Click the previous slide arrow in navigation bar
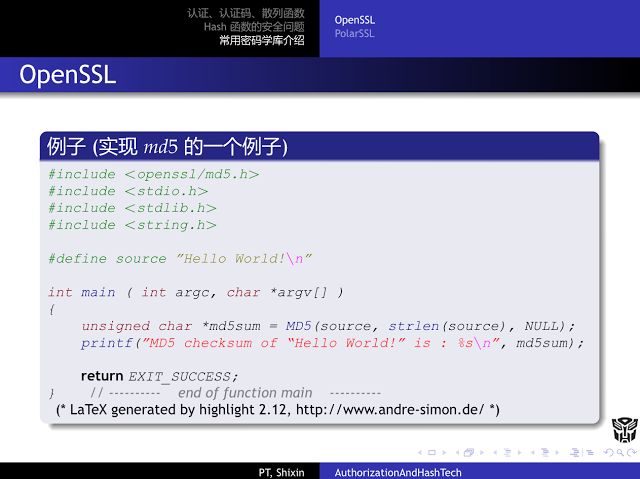The image size is (640, 479). point(420,452)
